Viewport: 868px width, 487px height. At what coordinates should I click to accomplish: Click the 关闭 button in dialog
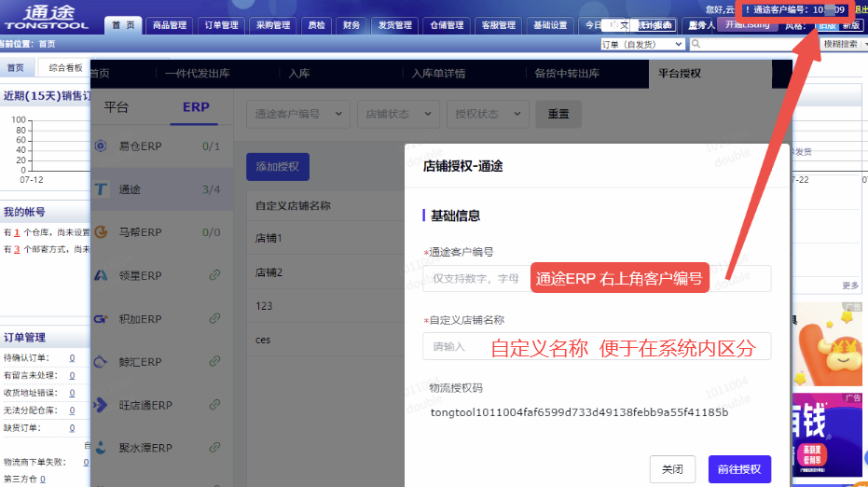coord(672,469)
